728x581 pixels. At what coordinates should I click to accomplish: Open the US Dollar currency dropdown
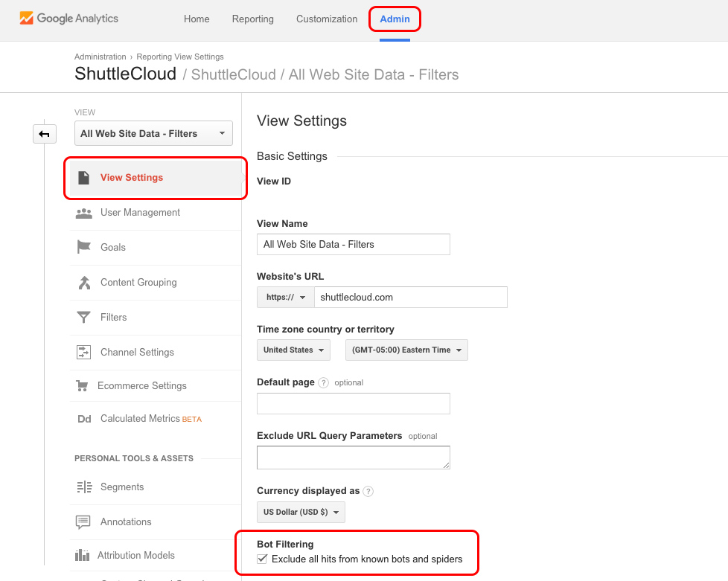[301, 513]
